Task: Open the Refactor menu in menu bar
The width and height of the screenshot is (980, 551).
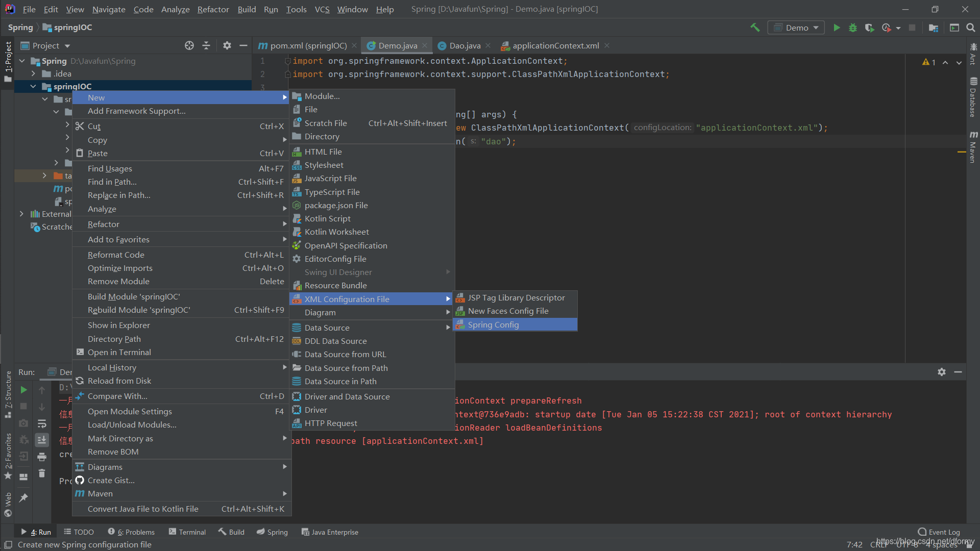Action: pyautogui.click(x=213, y=9)
